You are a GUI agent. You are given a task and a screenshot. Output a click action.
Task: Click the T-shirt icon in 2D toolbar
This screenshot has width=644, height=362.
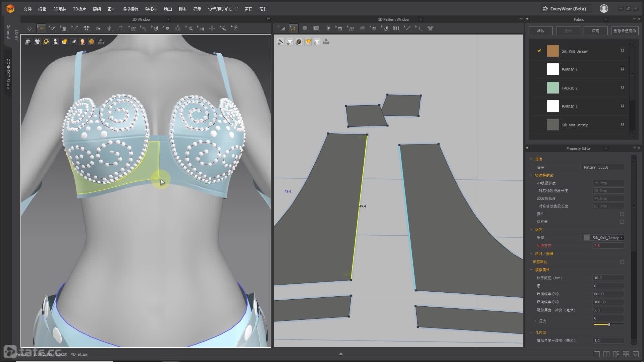pos(430,28)
